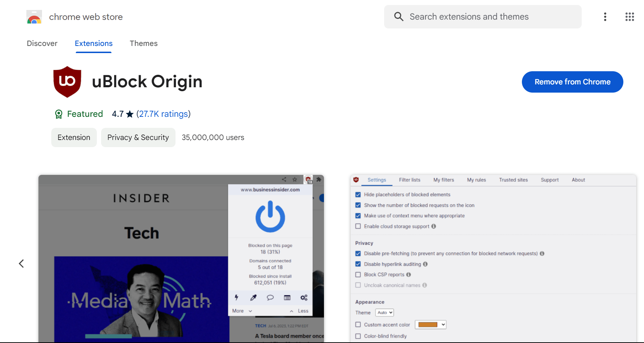Screen dimensions: 644x343
Task: Click the uBlock toolbar icon with badge count
Action: [x=309, y=180]
